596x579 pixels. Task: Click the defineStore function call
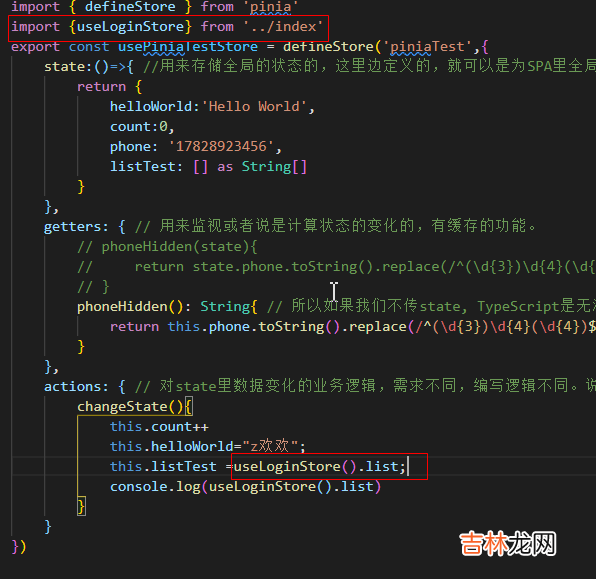click(329, 47)
